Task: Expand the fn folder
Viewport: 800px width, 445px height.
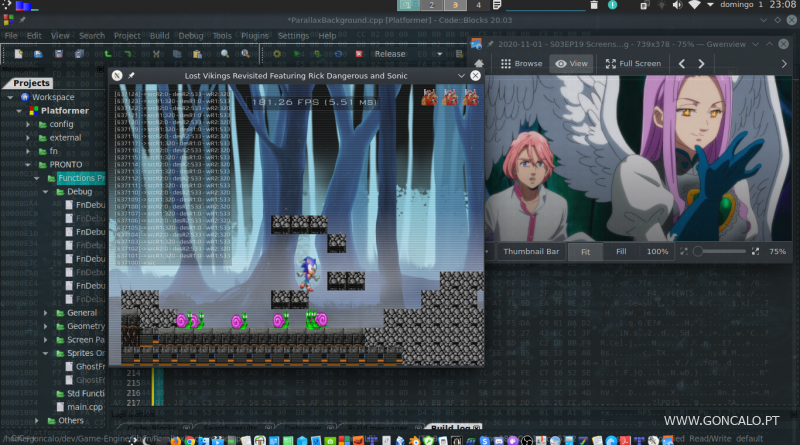Action: tap(28, 151)
